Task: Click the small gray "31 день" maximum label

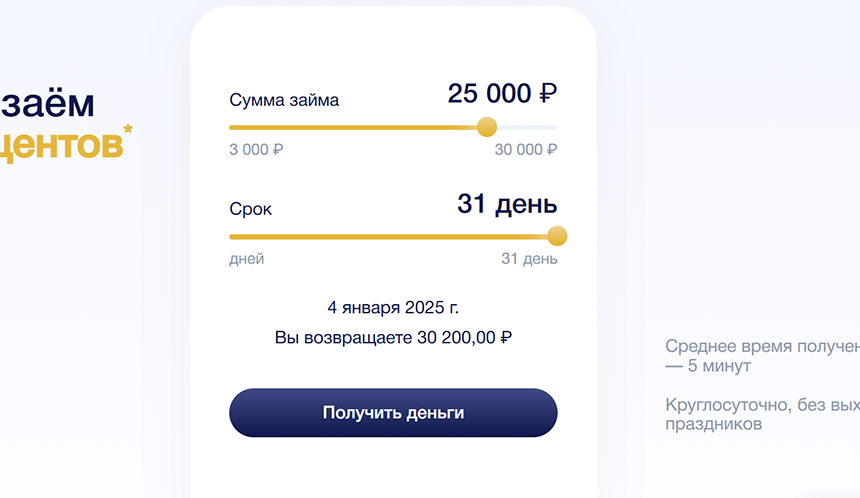Action: click(529, 259)
